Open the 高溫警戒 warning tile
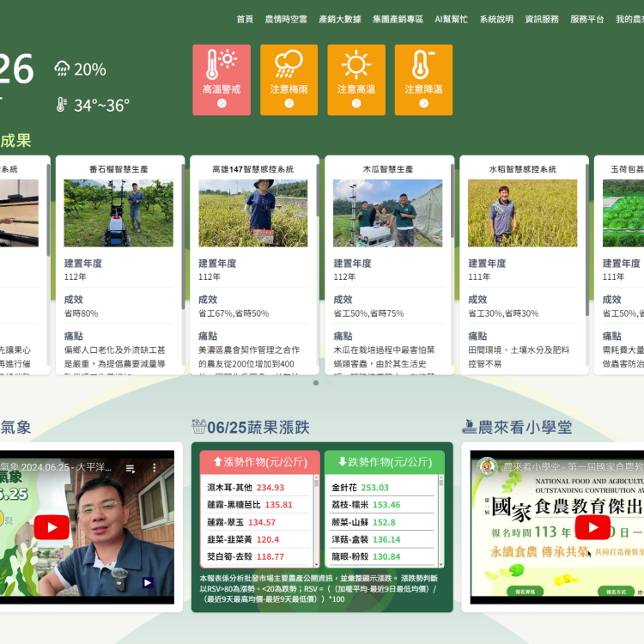The height and width of the screenshot is (644, 644). (x=222, y=80)
